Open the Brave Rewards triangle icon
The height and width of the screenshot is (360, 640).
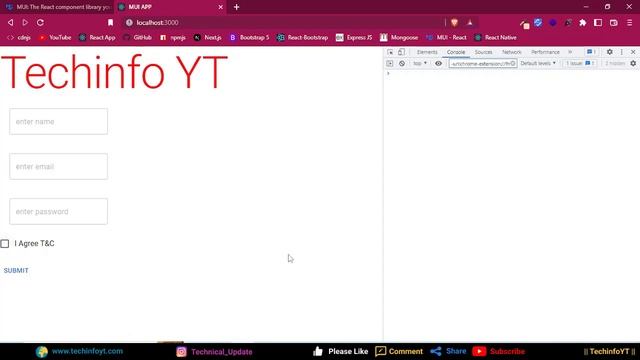470,22
